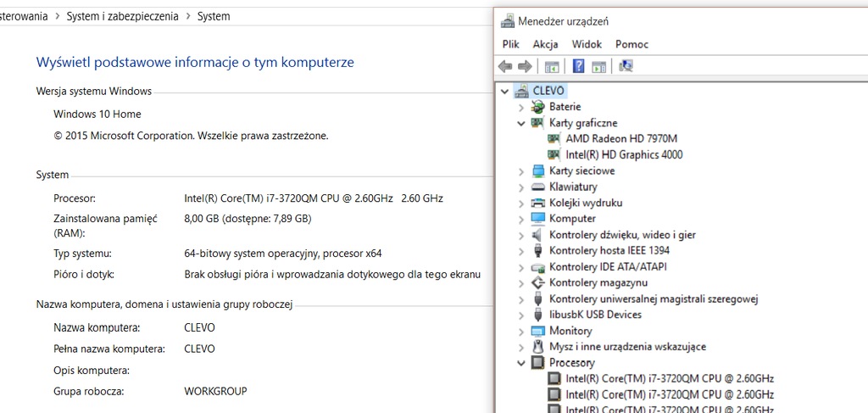Go to System i zabezpieczenia breadcrumb

tap(122, 17)
